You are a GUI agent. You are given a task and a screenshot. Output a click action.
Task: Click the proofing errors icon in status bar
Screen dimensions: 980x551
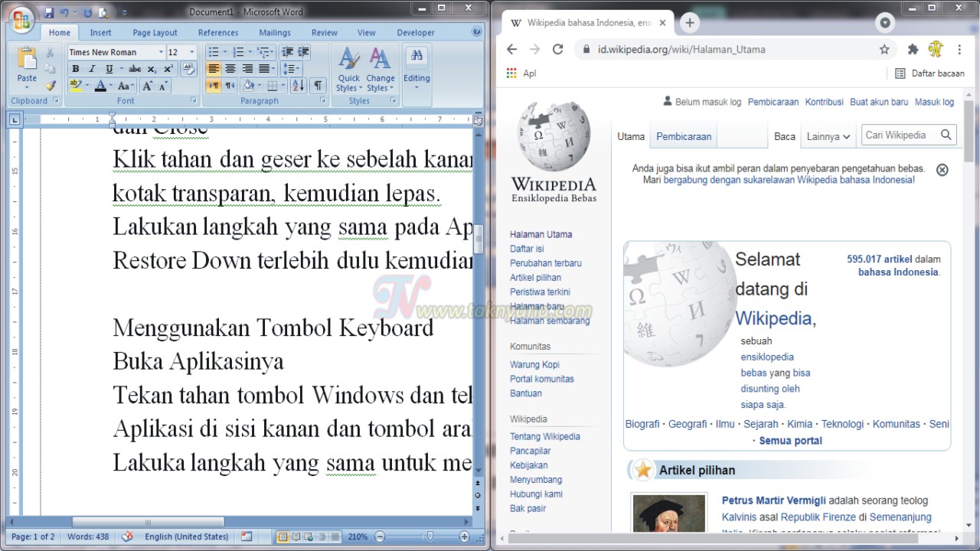(x=128, y=536)
